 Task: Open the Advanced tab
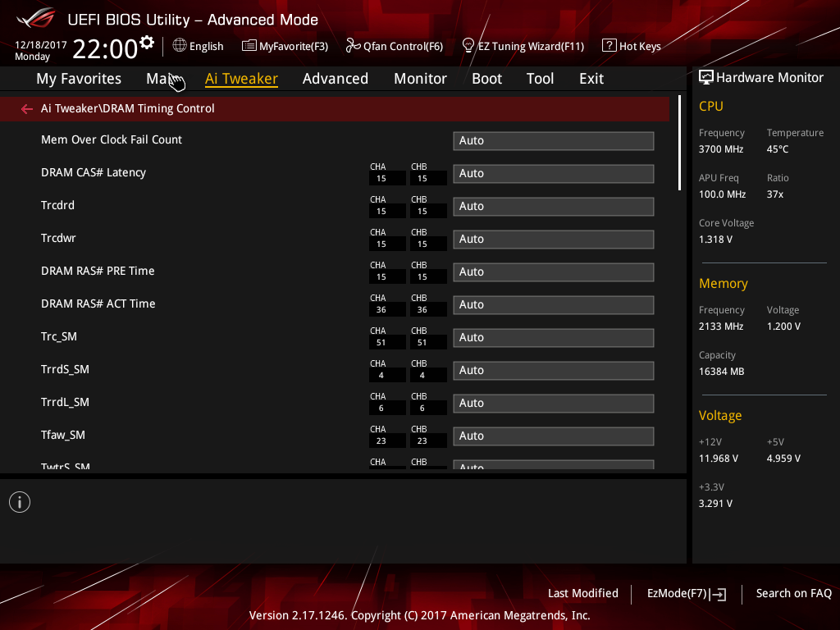336,79
